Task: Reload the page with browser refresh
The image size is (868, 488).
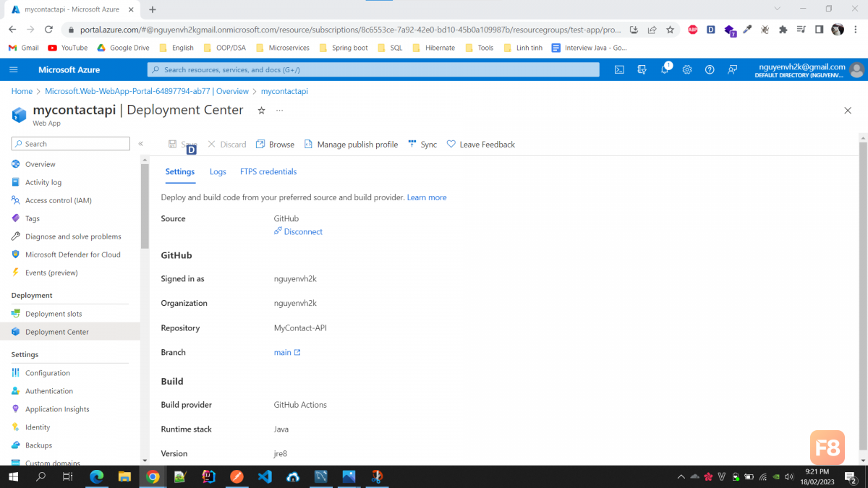Action: (x=48, y=30)
